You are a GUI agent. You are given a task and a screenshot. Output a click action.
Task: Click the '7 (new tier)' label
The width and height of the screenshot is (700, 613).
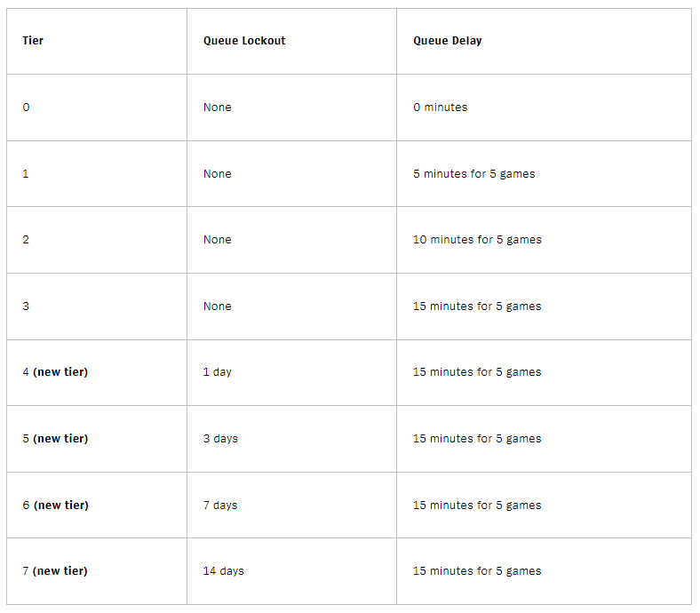[55, 570]
